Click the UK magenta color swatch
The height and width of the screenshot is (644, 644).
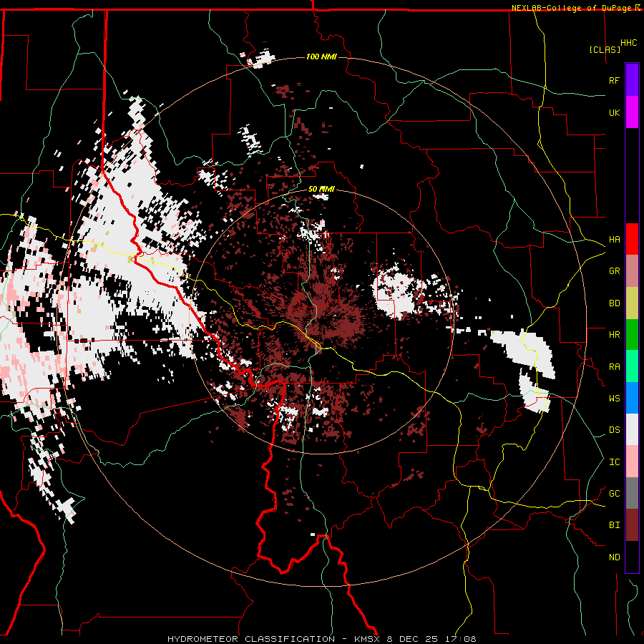pyautogui.click(x=632, y=112)
